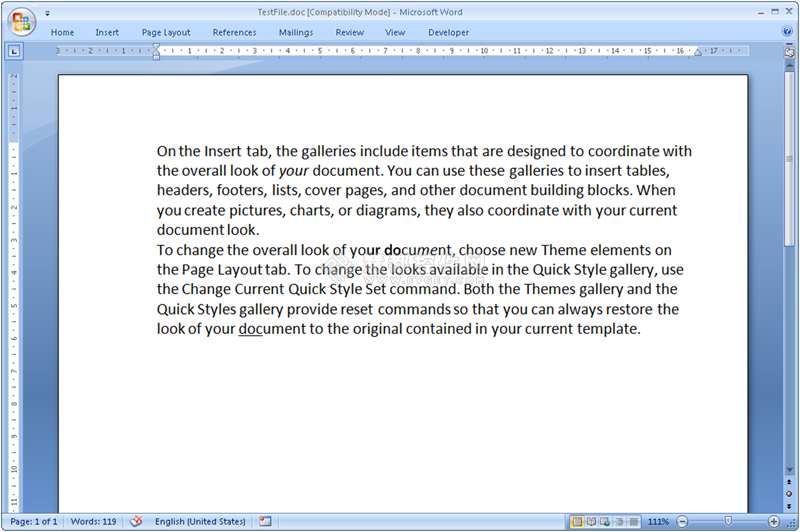The height and width of the screenshot is (532, 800).
Task: Open the Page Layout ribbon tab
Action: (166, 33)
